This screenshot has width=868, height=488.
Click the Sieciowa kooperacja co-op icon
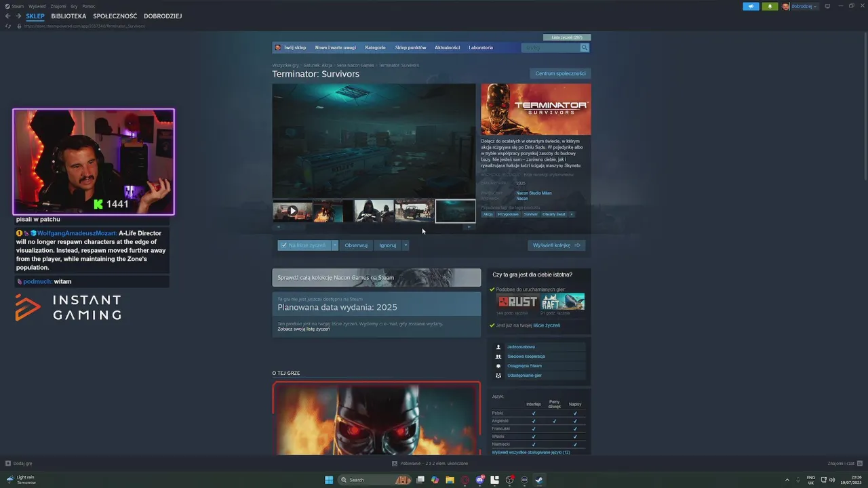tap(498, 357)
